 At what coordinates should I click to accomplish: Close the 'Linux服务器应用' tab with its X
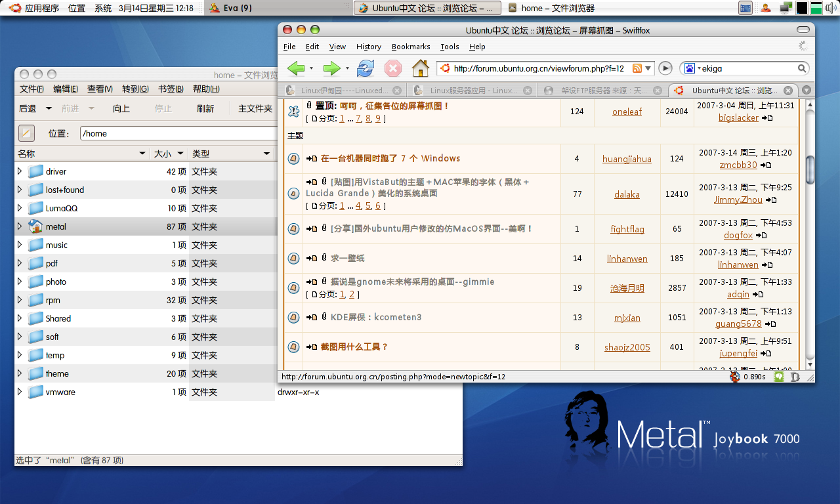[x=526, y=91]
